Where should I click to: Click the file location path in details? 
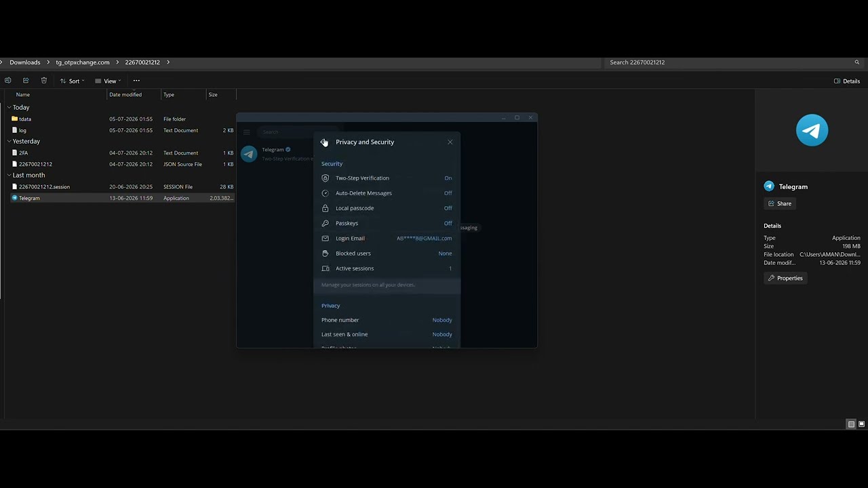click(x=829, y=255)
